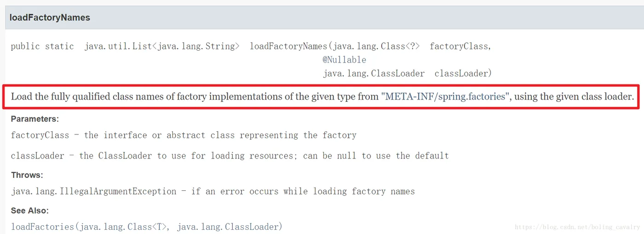Screen dimensions: 644x234
Task: Click java.lang.IllegalArgumentException under Throws
Action: [x=94, y=191]
